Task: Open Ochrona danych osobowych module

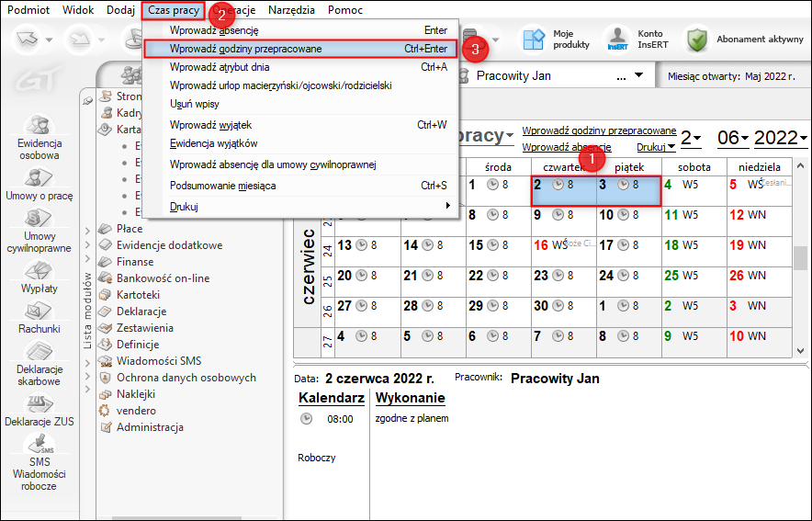Action: 186,378
